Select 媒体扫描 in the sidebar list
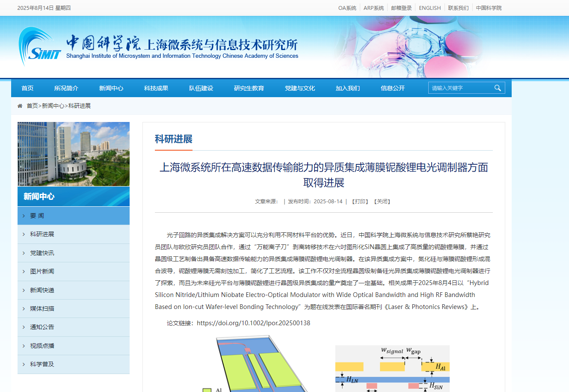The image size is (569, 392). click(74, 309)
